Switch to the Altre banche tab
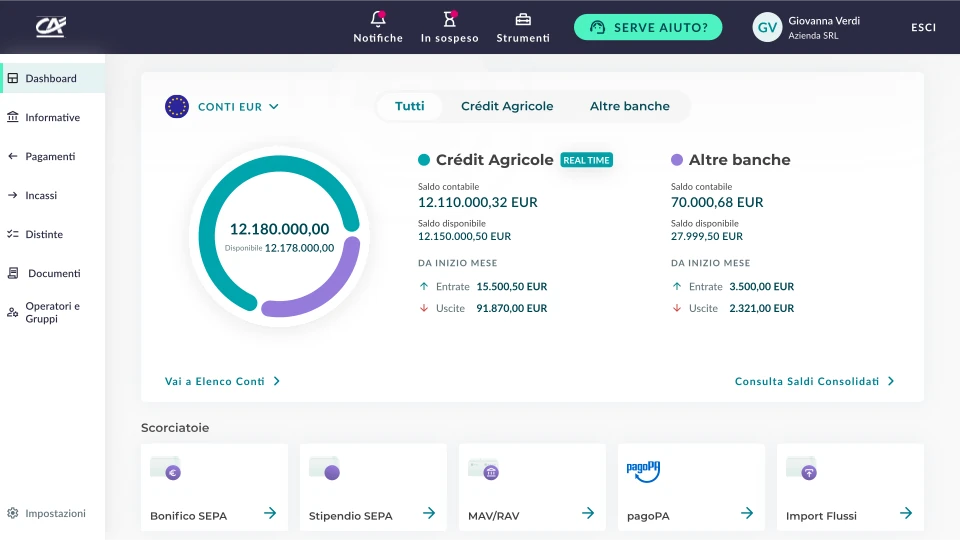Viewport: 960px width, 540px height. pos(629,106)
